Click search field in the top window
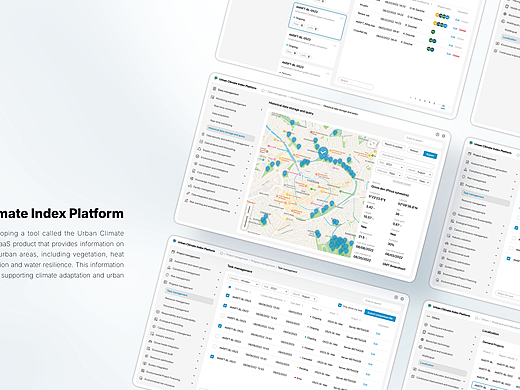The height and width of the screenshot is (390, 520). tap(355, 83)
